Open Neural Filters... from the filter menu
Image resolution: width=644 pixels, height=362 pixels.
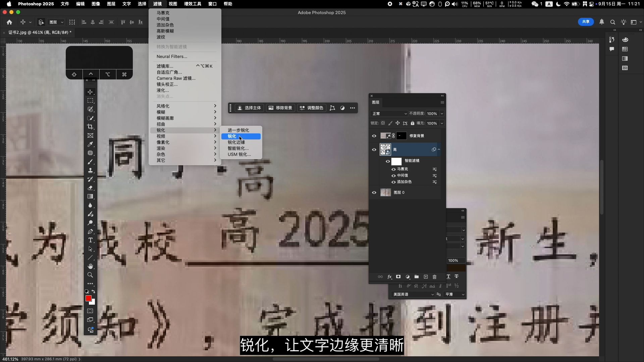tap(172, 56)
